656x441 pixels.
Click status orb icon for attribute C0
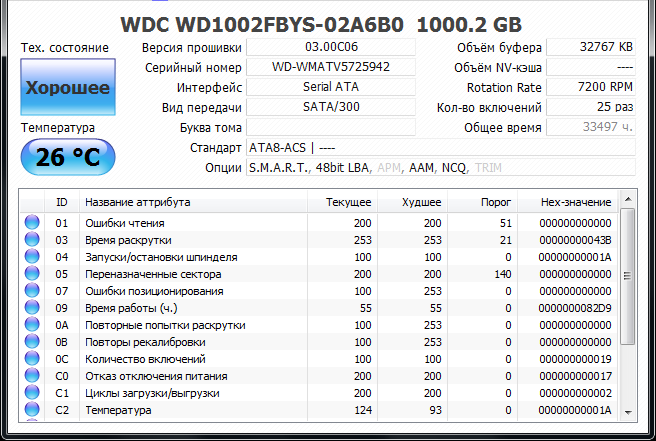32,375
